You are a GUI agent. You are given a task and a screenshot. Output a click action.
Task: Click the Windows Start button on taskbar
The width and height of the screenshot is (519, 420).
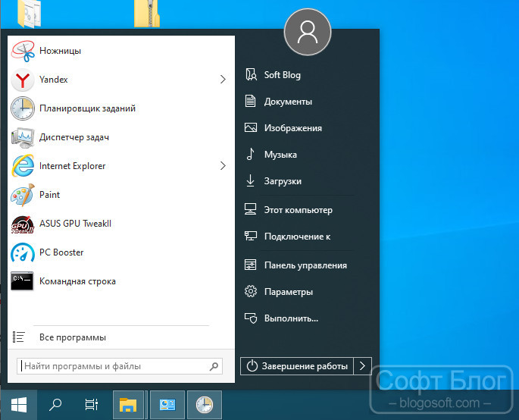19,405
